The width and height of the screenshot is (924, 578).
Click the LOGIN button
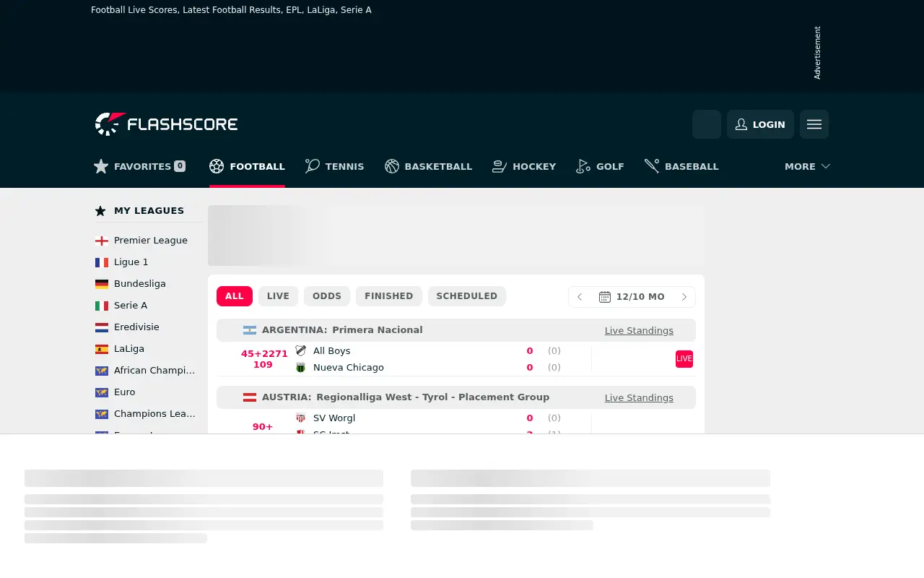click(x=760, y=124)
